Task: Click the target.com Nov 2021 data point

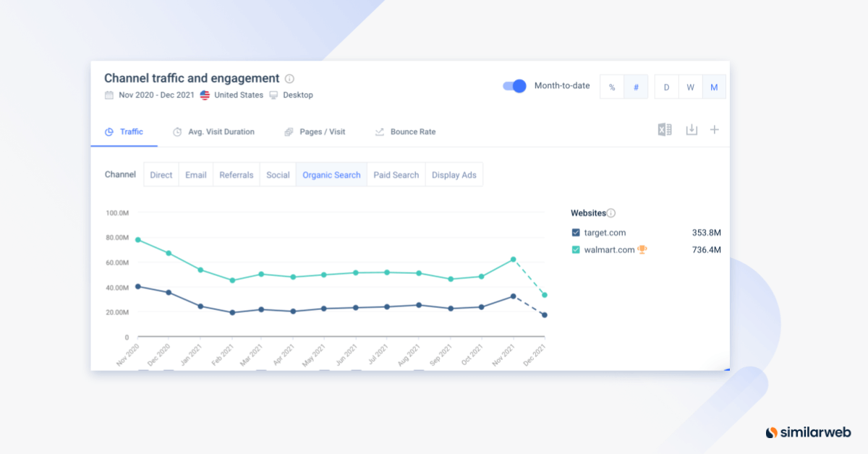Action: pyautogui.click(x=513, y=296)
